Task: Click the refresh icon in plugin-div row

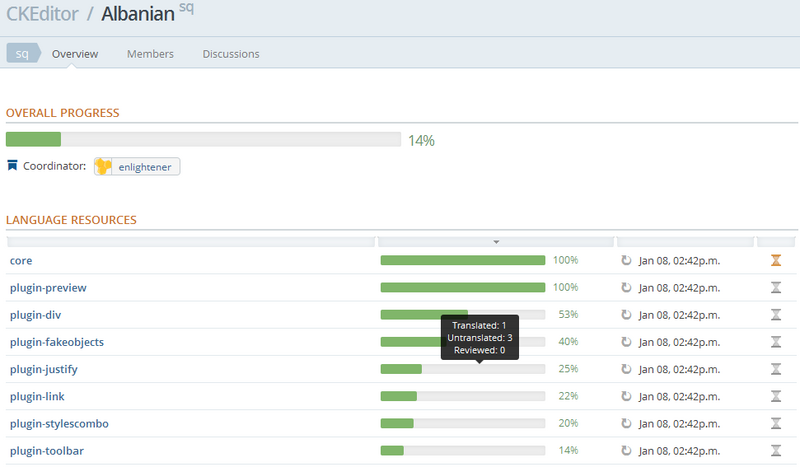Action: pyautogui.click(x=626, y=314)
